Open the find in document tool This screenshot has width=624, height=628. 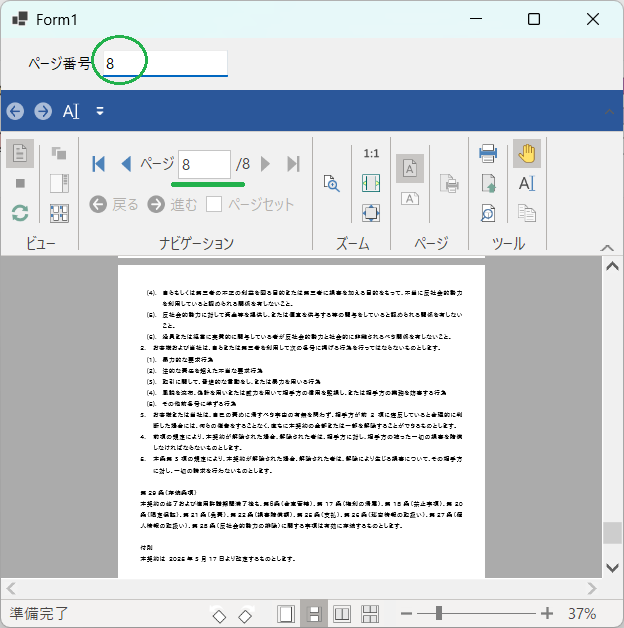coord(488,213)
